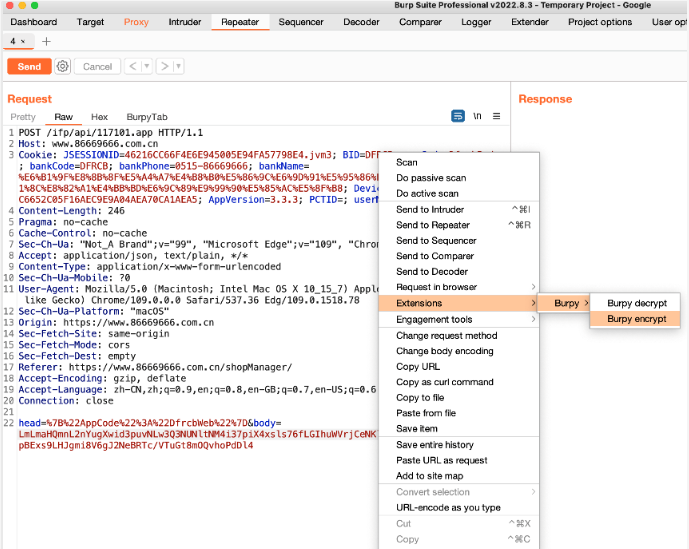
Task: Toggle the word wrap icon in Request
Action: click(457, 116)
